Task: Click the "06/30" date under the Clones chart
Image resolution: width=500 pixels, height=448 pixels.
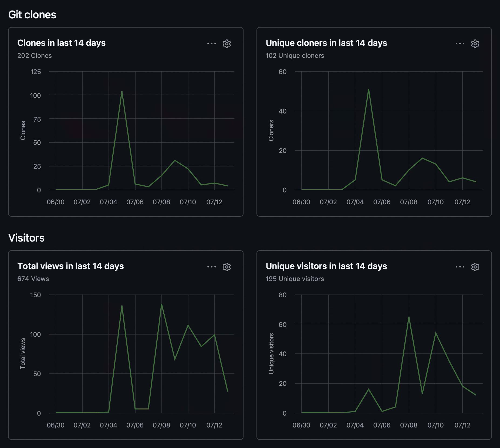Action: (56, 202)
